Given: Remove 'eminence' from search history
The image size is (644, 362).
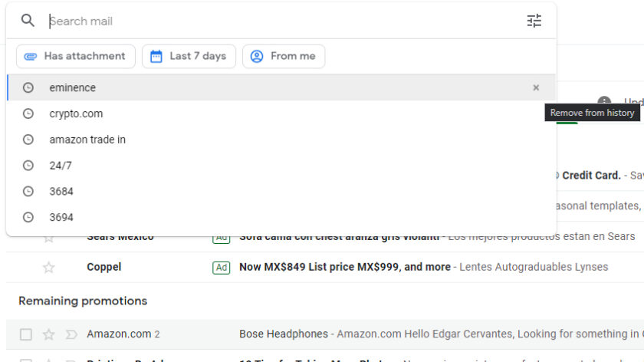Looking at the screenshot, I should pos(536,87).
